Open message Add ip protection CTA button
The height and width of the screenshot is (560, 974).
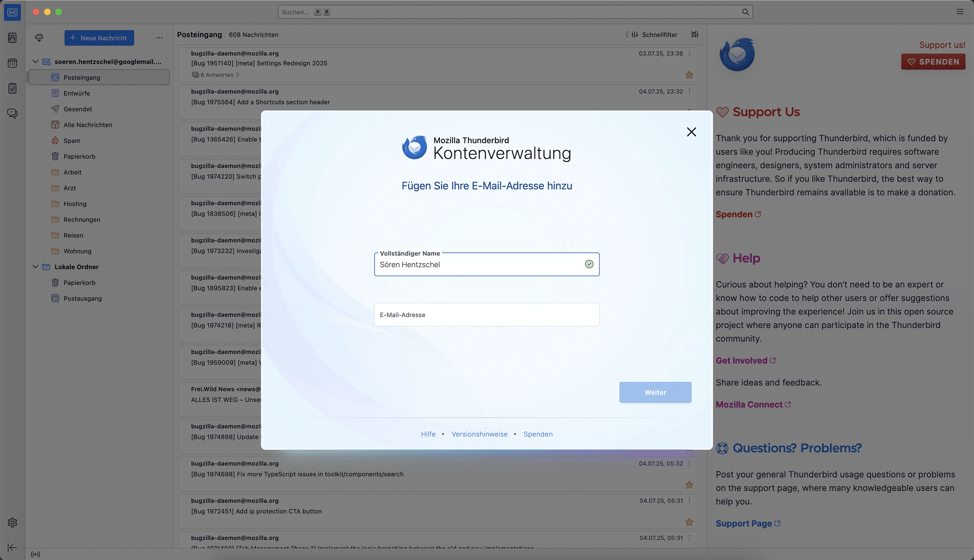(438, 511)
